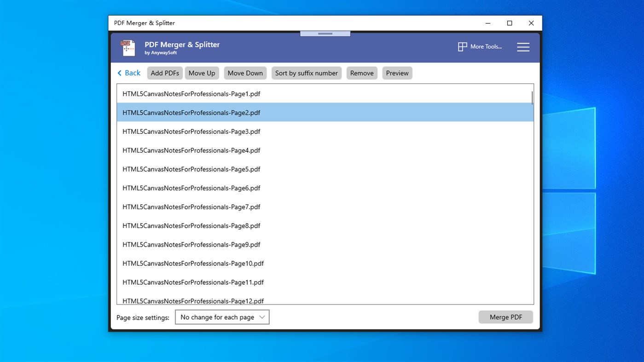
Task: Select HTML5CanvasNotesForProfessionals-Page12.pdf from the list
Action: (x=193, y=300)
